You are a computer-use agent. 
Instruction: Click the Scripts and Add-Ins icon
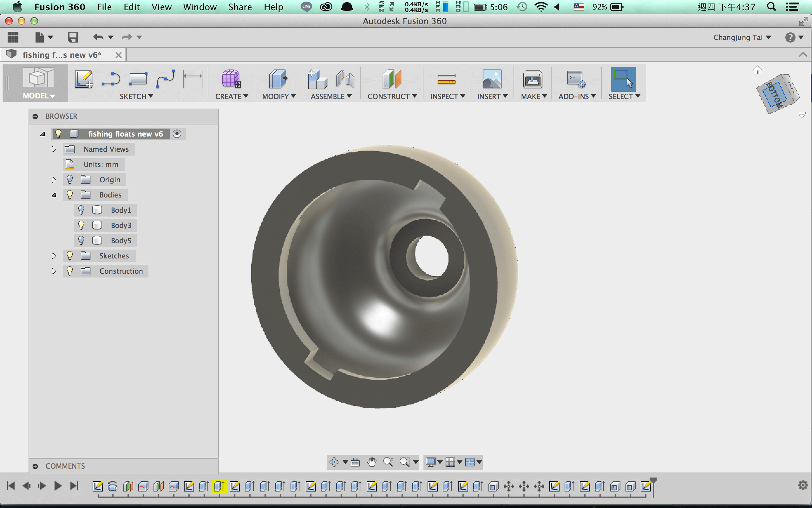(x=576, y=79)
